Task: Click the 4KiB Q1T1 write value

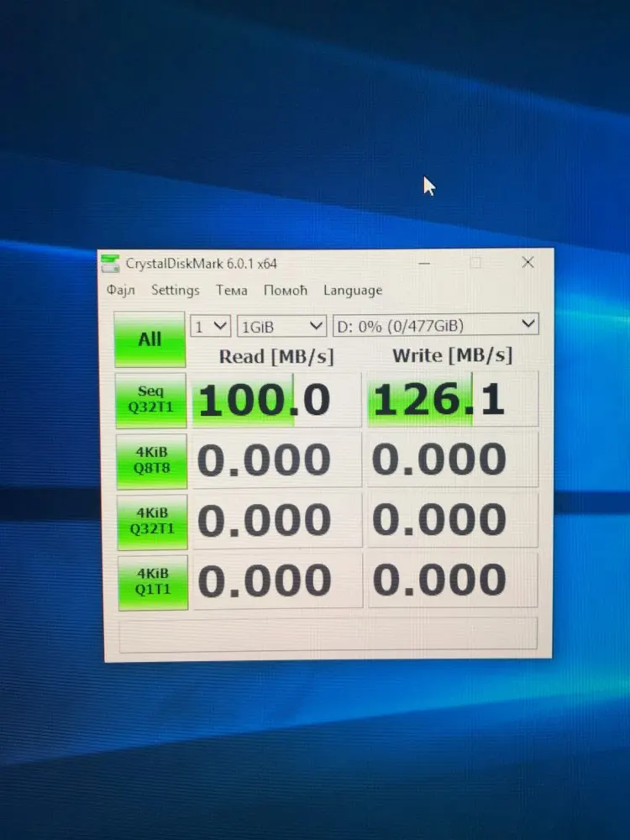Action: click(453, 580)
